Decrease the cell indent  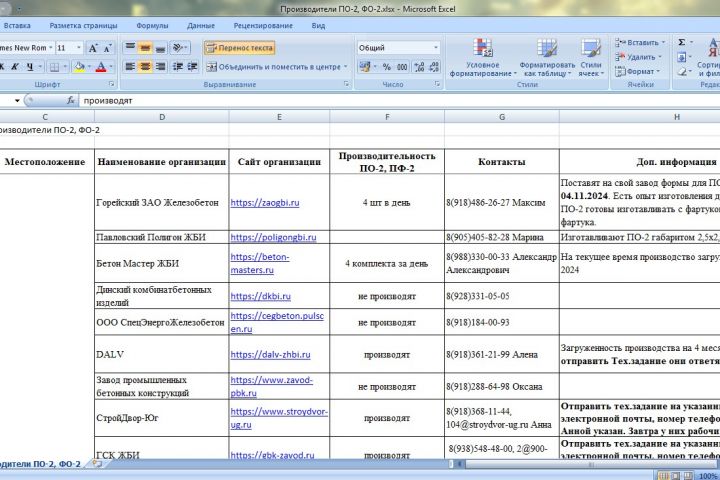pyautogui.click(x=178, y=67)
